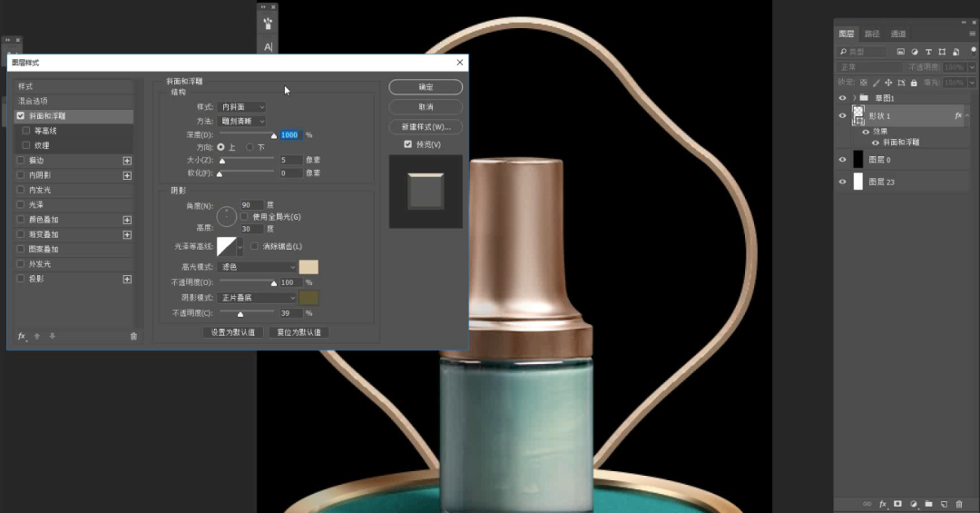Open the highlight color swatch
The width and height of the screenshot is (980, 513).
click(309, 267)
